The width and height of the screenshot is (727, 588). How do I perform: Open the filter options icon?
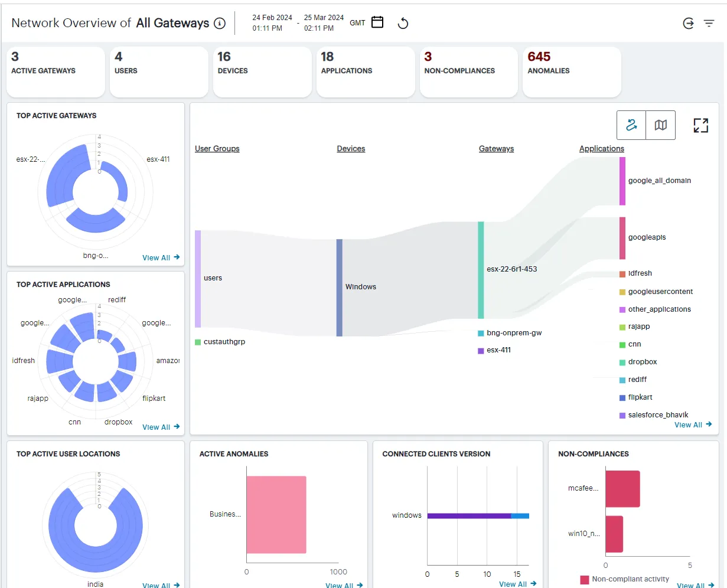coord(709,24)
